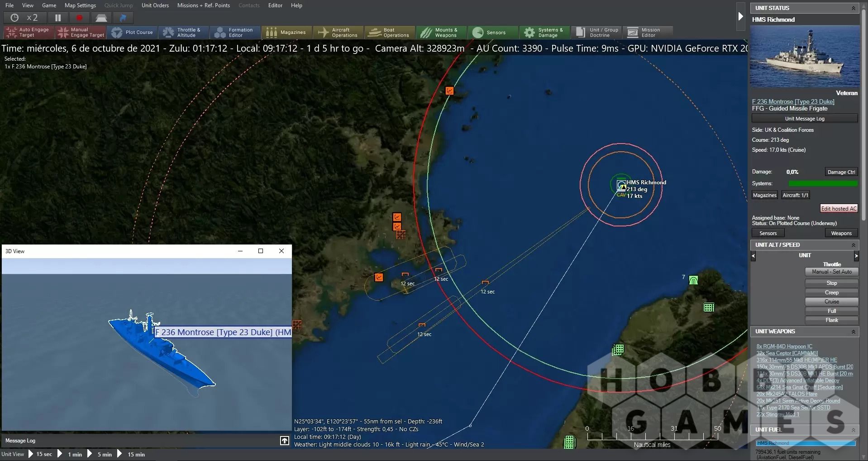Select the green submarine contact marked 7
Screen dimensions: 868x461
[x=693, y=280]
